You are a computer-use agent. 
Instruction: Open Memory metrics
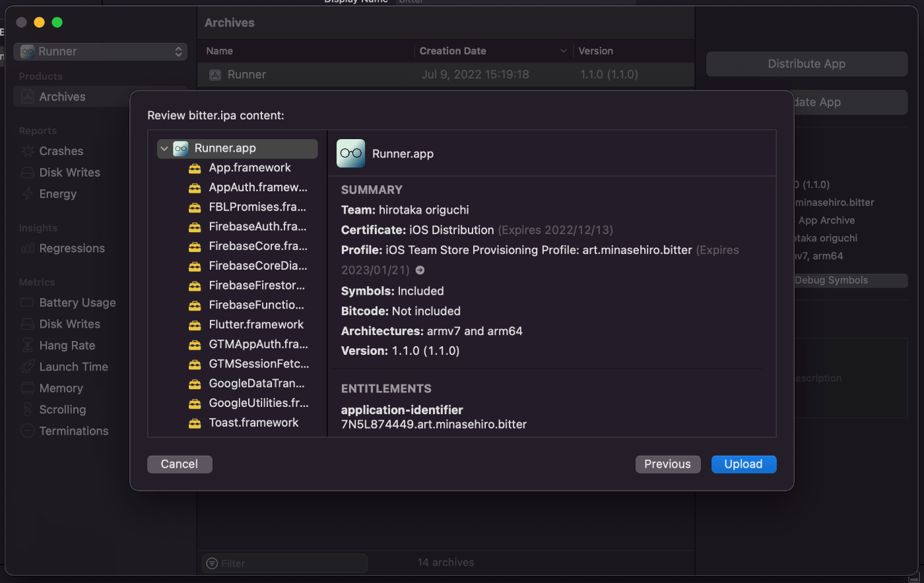[61, 388]
